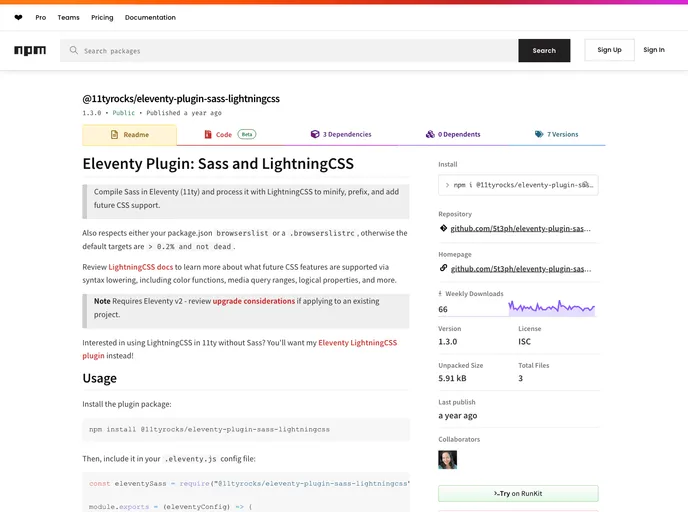Click the module.exports code line
The image size is (688, 512).
coord(171,507)
